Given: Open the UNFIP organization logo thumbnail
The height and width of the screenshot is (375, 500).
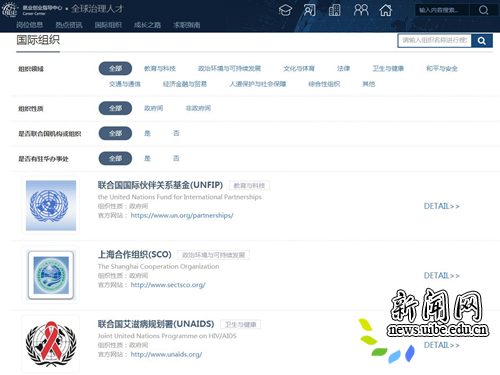Looking at the screenshot, I should point(51,205).
